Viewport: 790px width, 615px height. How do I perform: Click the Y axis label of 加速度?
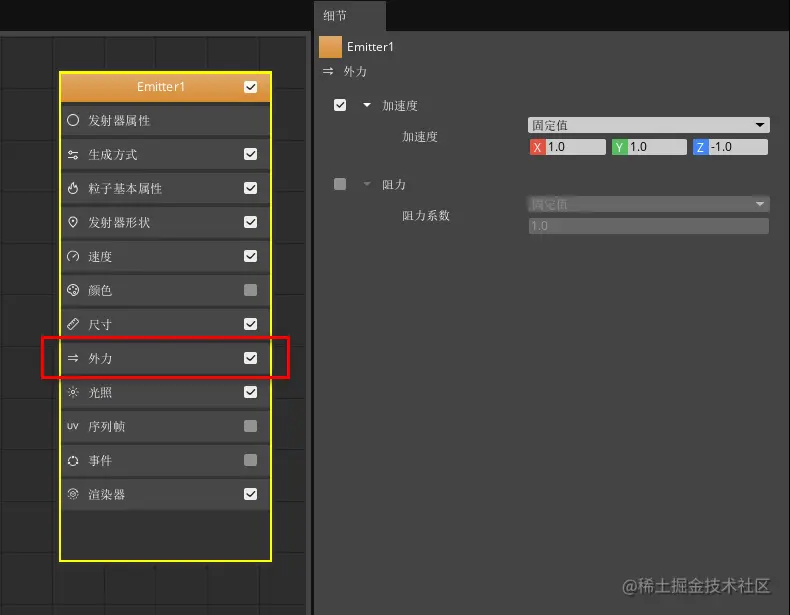pos(619,147)
